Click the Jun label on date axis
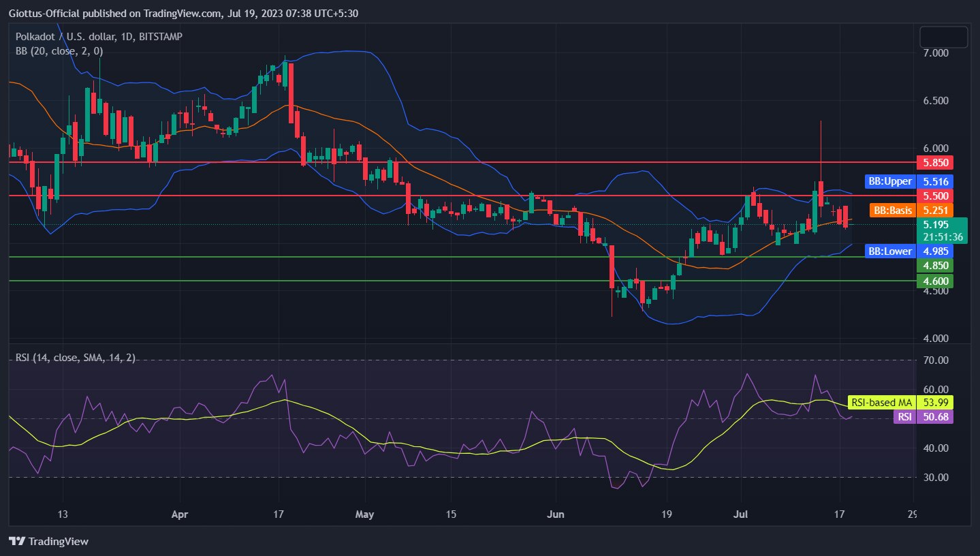 point(557,514)
